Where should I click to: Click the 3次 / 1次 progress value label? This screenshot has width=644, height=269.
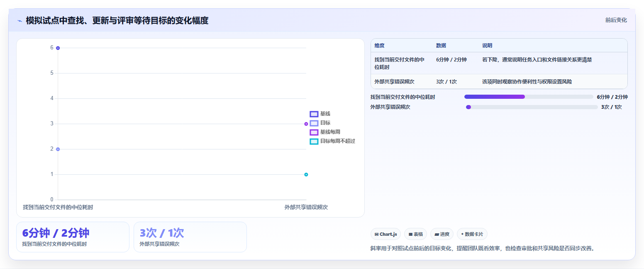612,107
